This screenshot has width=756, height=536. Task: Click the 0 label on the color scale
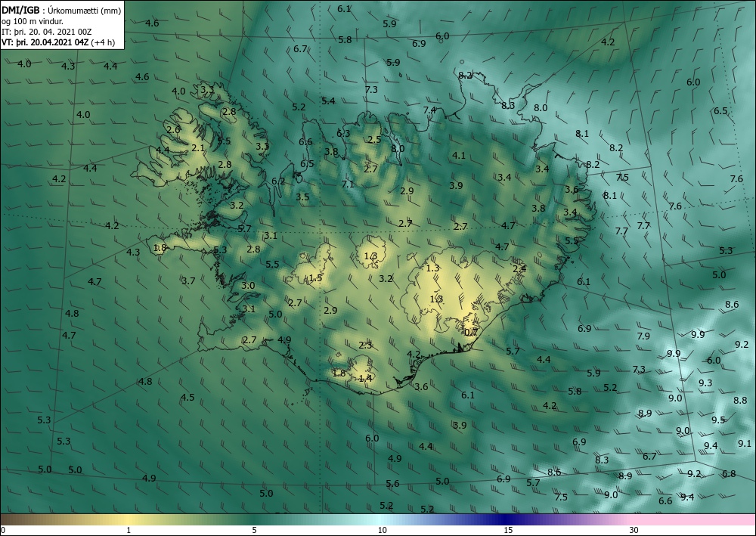pyautogui.click(x=3, y=531)
